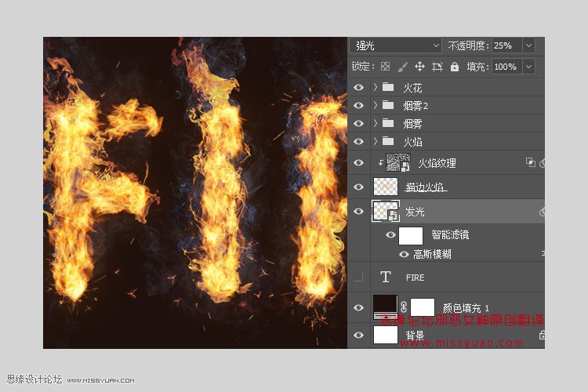This screenshot has width=588, height=392.
Task: Expand the 烟雾2 group chevron
Action: [x=375, y=105]
